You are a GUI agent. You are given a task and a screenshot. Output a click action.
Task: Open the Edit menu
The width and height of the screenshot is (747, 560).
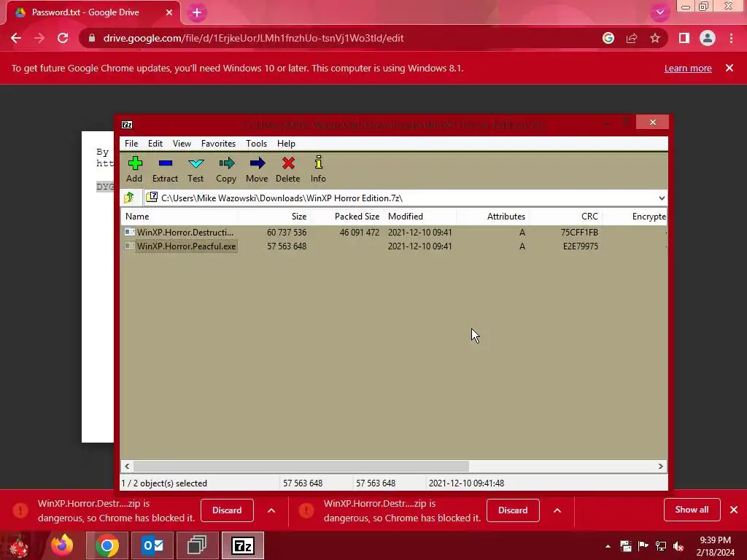[x=155, y=144]
